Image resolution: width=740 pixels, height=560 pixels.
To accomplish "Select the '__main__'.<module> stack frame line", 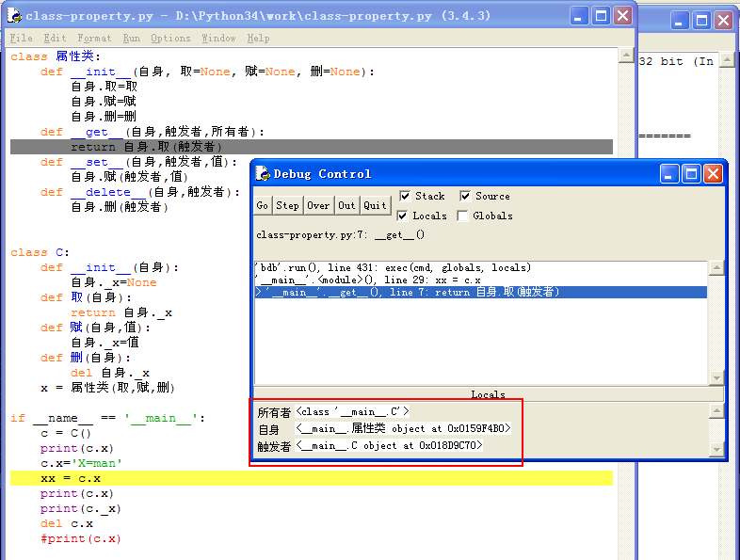I will [x=368, y=280].
